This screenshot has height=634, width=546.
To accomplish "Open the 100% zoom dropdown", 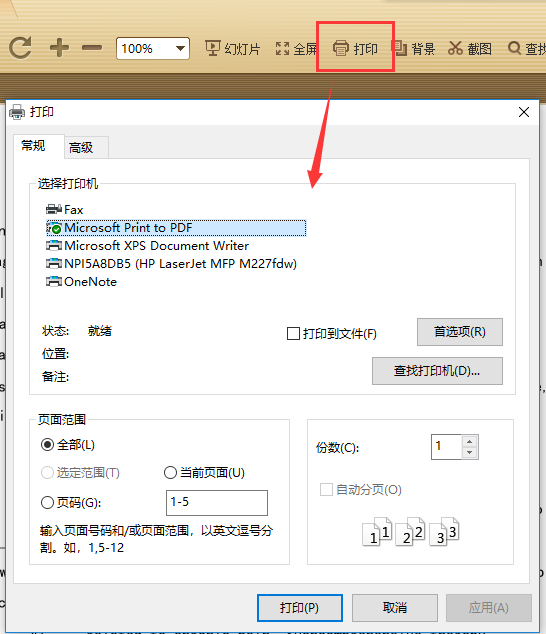I will (x=180, y=49).
